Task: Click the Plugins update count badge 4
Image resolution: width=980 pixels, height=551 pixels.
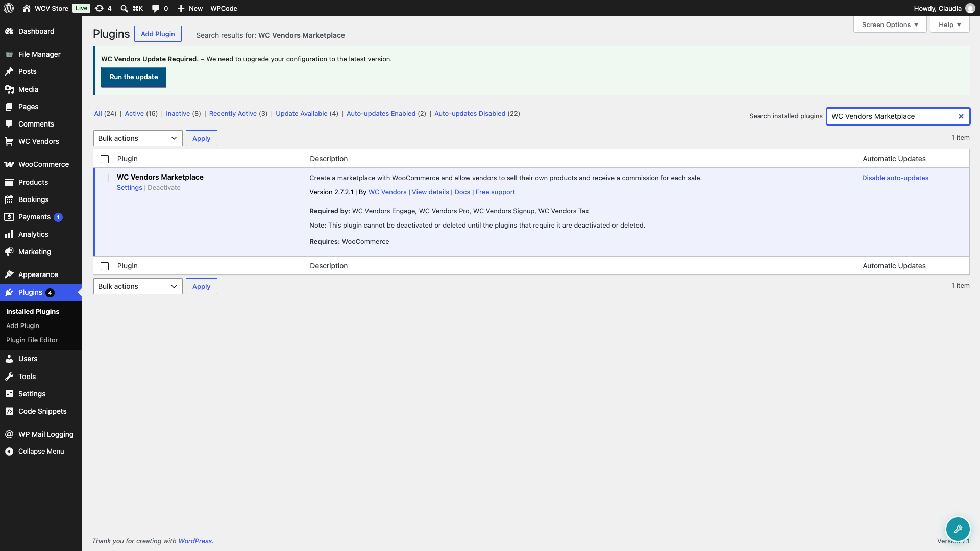Action: [50, 292]
